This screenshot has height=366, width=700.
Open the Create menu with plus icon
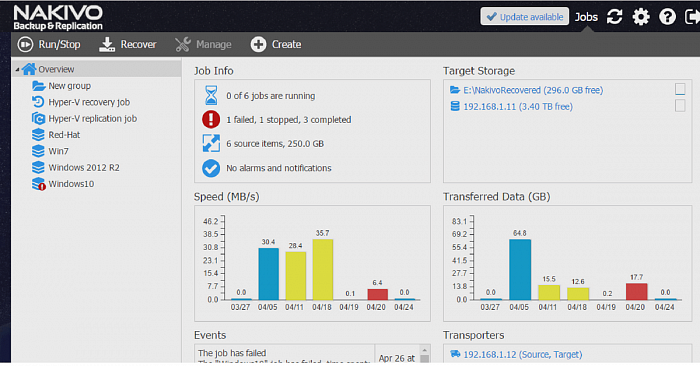[x=276, y=44]
